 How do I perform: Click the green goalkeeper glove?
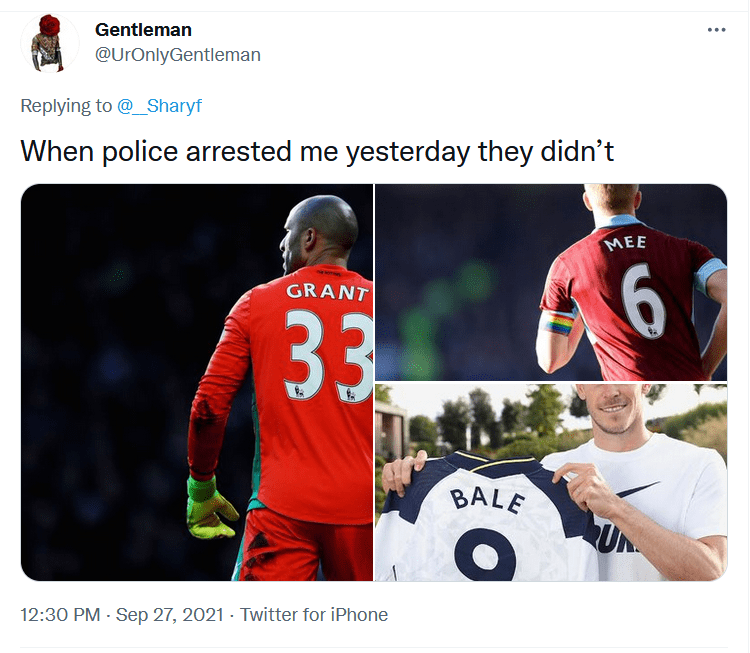point(210,507)
